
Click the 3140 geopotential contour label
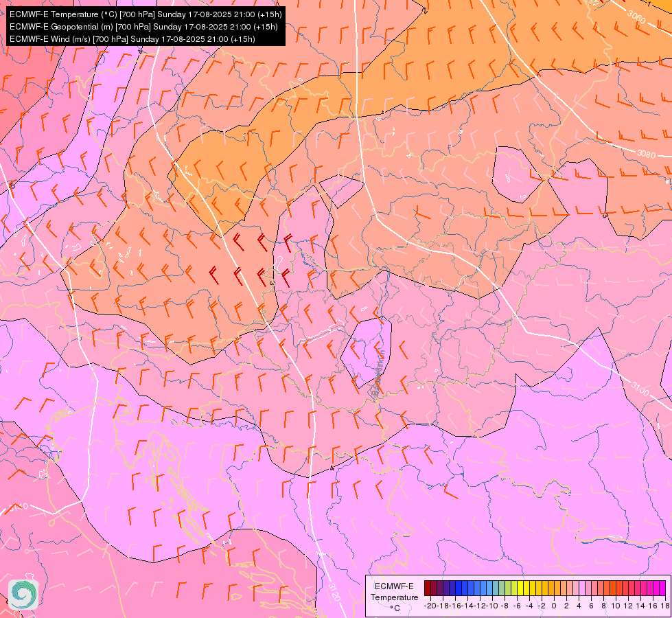click(19, 507)
